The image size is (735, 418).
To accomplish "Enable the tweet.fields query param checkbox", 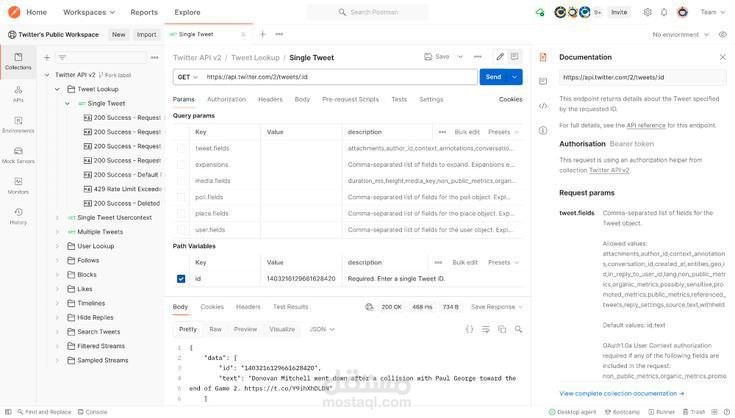I will pos(181,149).
